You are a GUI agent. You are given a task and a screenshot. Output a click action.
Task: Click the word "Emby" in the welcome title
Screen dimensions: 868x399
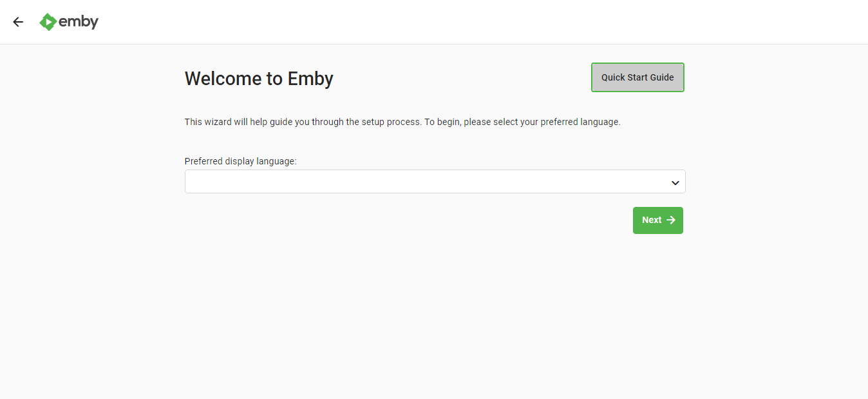pos(310,79)
